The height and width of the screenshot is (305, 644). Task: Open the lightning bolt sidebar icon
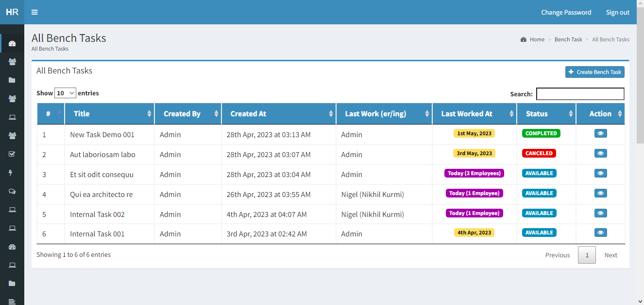coord(12,173)
